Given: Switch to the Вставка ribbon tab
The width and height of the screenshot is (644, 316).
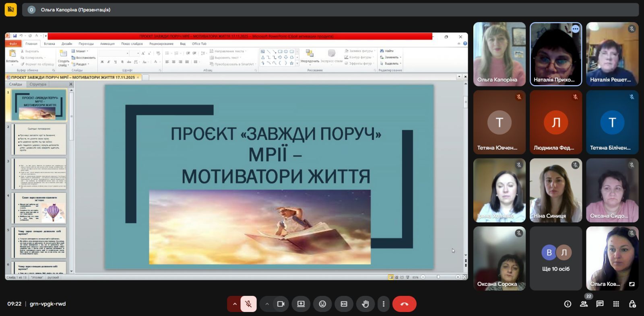Looking at the screenshot, I should pyautogui.click(x=50, y=44).
